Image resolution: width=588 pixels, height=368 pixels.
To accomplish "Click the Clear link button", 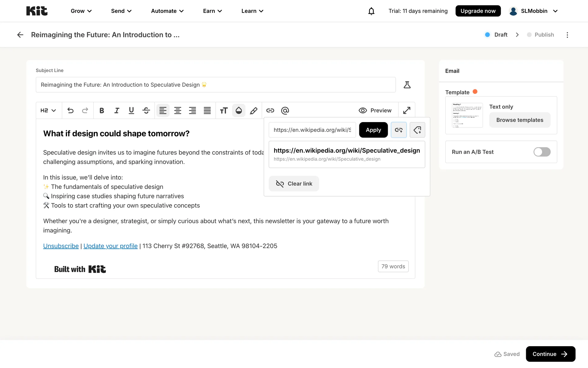I will [x=294, y=184].
